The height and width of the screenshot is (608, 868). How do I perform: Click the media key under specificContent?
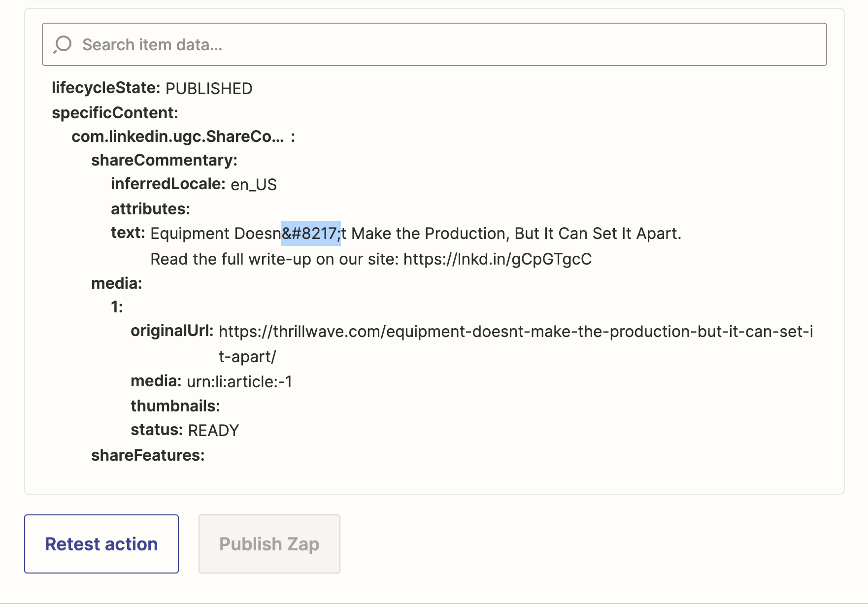pyautogui.click(x=116, y=283)
